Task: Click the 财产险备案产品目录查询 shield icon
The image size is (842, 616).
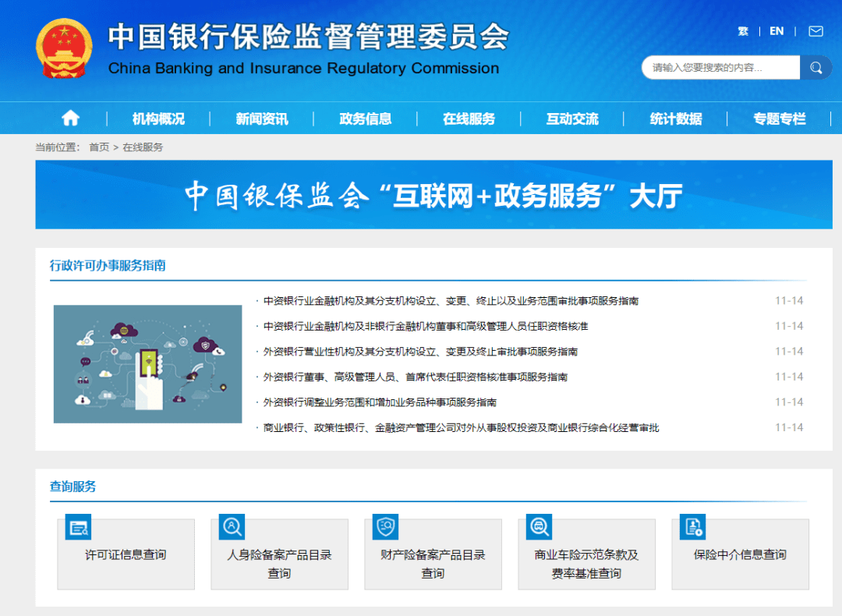Action: [x=385, y=527]
